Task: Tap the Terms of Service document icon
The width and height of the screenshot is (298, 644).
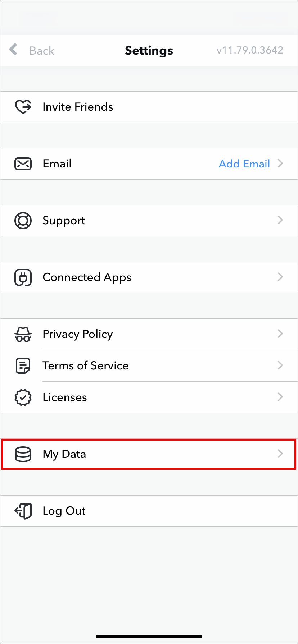Action: point(23,366)
